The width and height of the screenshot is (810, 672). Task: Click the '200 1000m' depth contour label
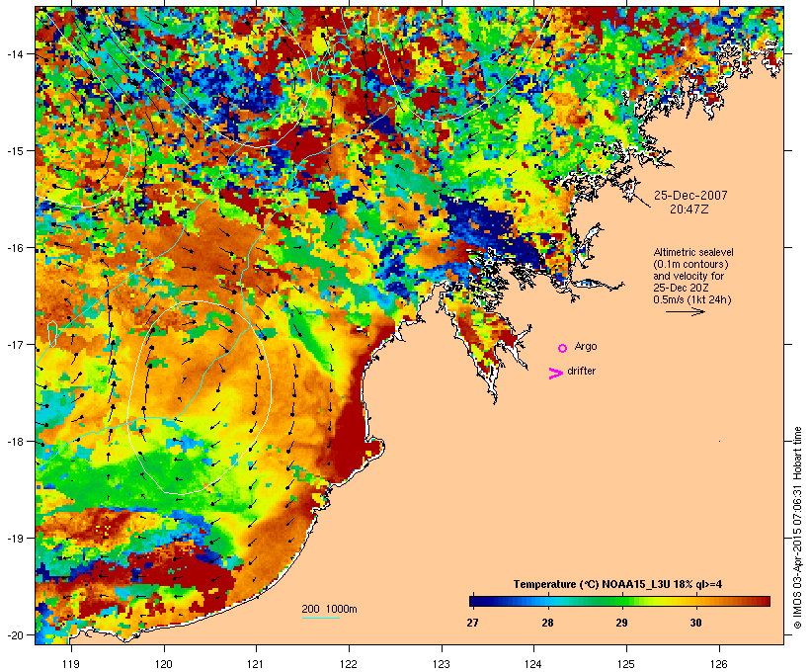pyautogui.click(x=329, y=609)
